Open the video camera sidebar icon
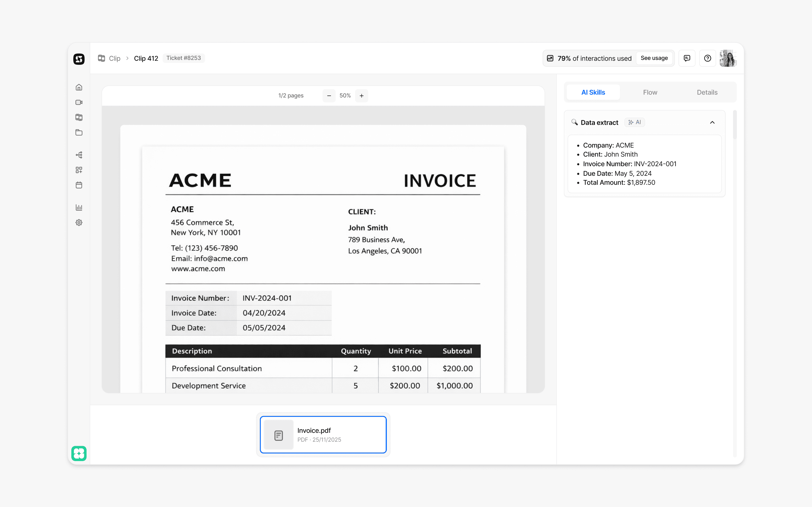The height and width of the screenshot is (507, 812). 79,102
